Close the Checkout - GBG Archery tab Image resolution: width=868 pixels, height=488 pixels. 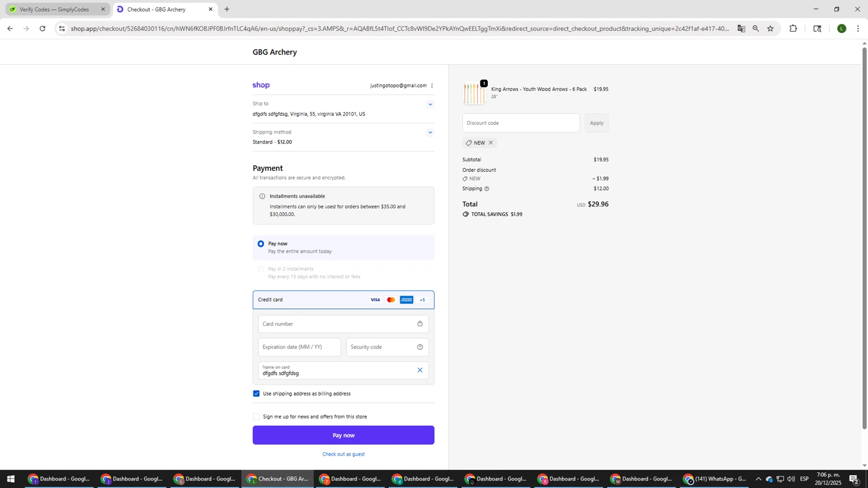tap(211, 9)
